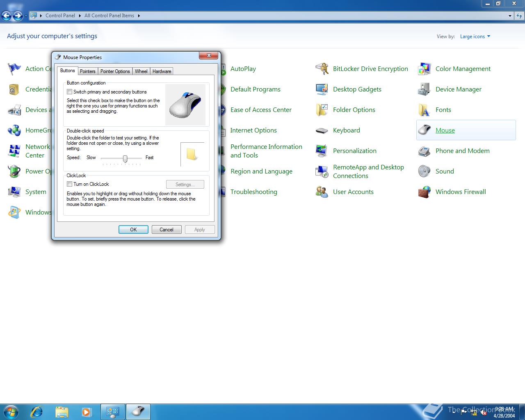Open the Region and Language link
Image resolution: width=525 pixels, height=420 pixels.
coord(261,171)
